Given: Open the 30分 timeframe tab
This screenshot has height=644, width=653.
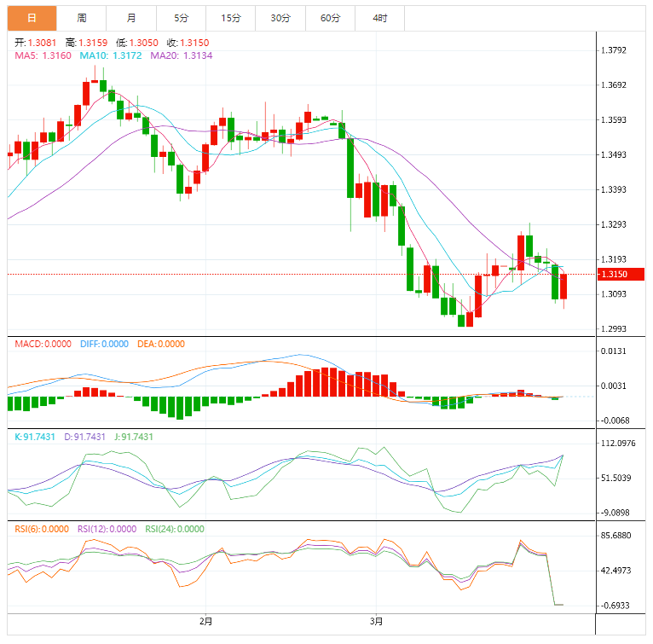Looking at the screenshot, I should (280, 18).
